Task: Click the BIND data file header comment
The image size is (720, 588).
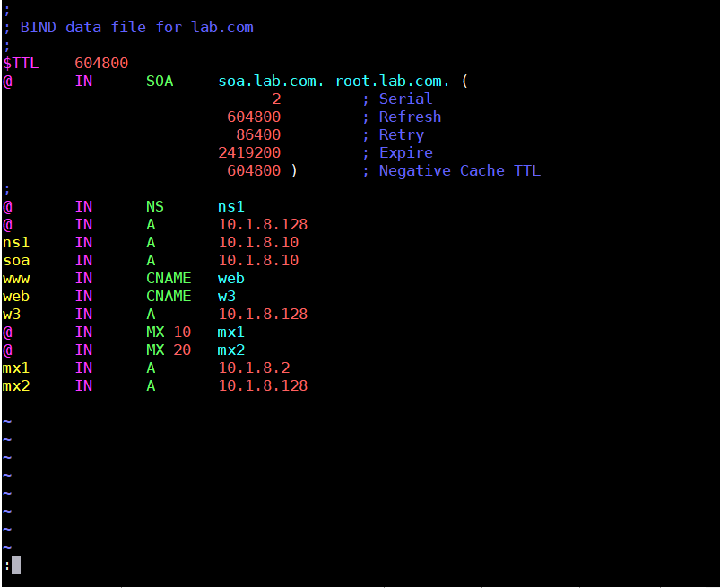Action: (137, 27)
